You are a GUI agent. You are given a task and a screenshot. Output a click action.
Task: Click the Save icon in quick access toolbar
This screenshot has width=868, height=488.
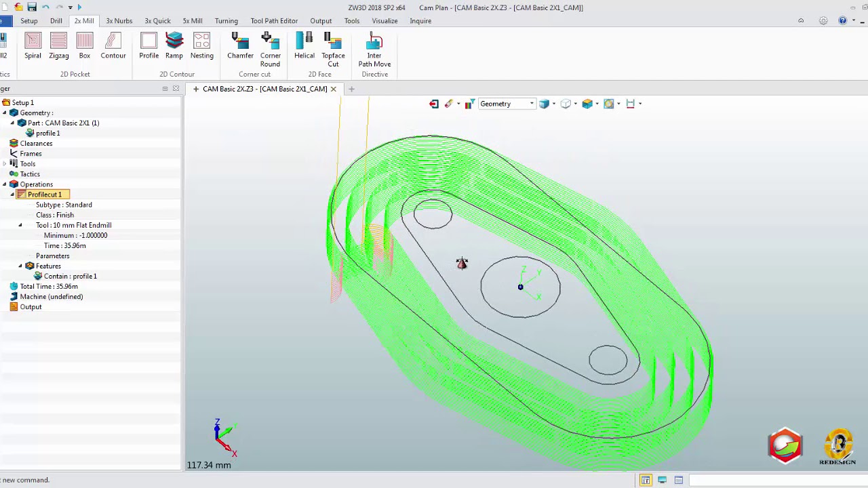click(32, 7)
